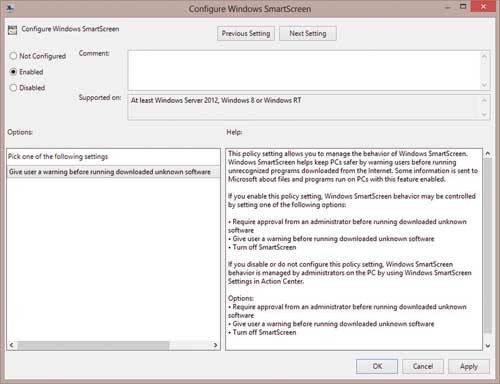Close the dialog with the red X
The height and width of the screenshot is (384, 500).
click(483, 6)
